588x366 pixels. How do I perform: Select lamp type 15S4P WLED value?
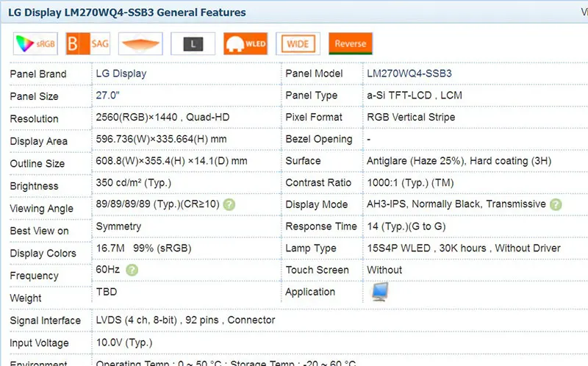coord(464,248)
